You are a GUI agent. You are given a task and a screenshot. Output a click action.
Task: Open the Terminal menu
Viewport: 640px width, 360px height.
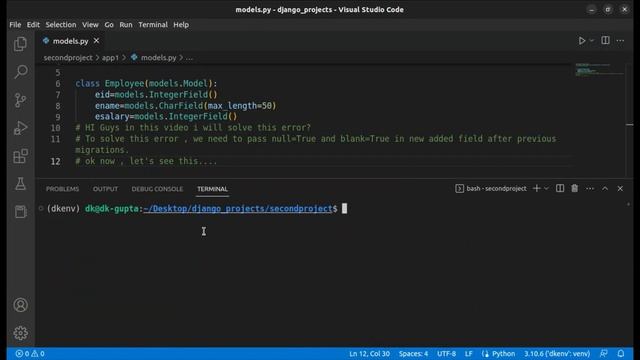pos(153,24)
